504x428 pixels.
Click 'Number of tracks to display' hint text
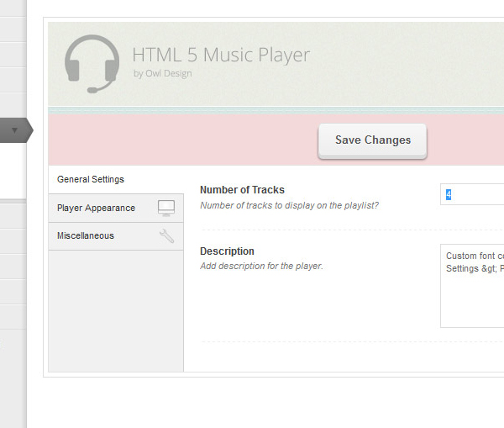(x=289, y=205)
